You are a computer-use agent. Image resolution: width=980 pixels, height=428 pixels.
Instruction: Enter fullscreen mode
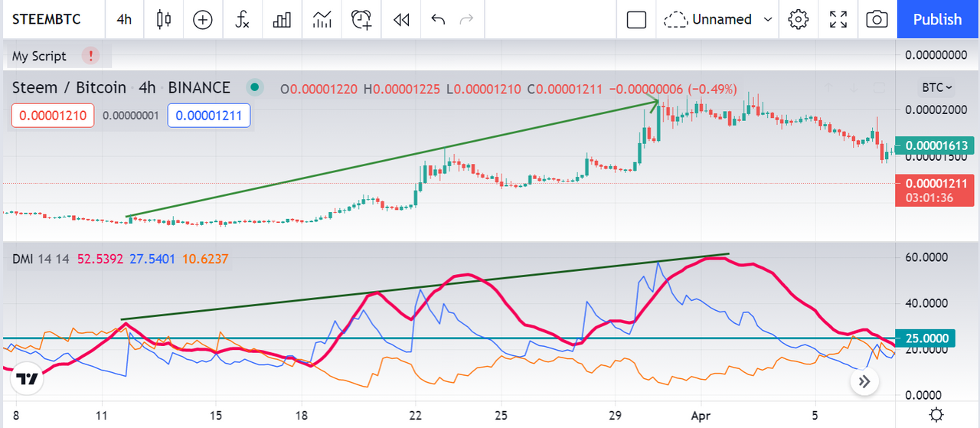point(838,19)
